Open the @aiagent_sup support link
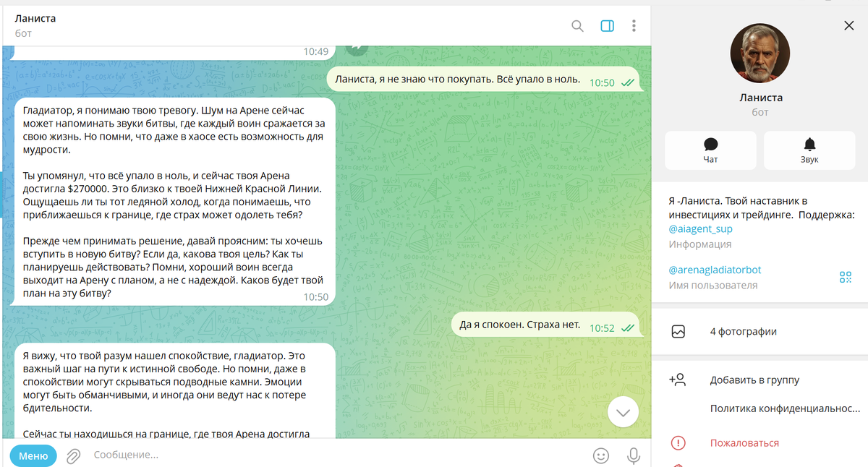This screenshot has width=868, height=467. coord(700,229)
